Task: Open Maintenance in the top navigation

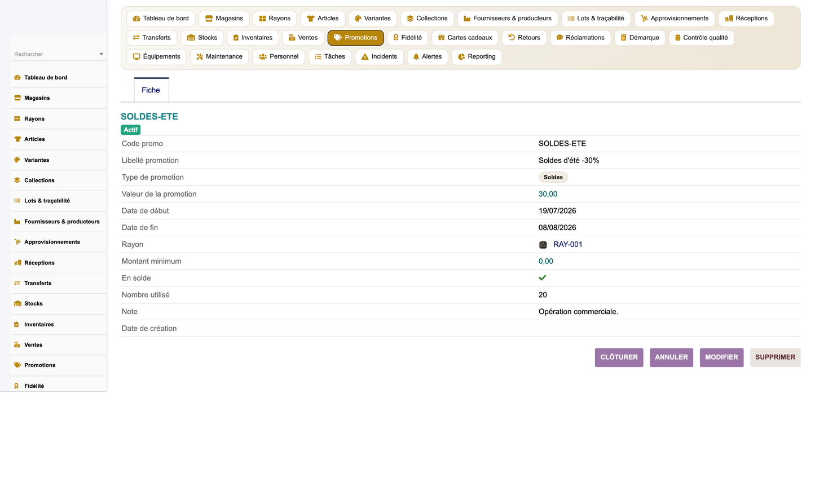Action: pyautogui.click(x=219, y=57)
